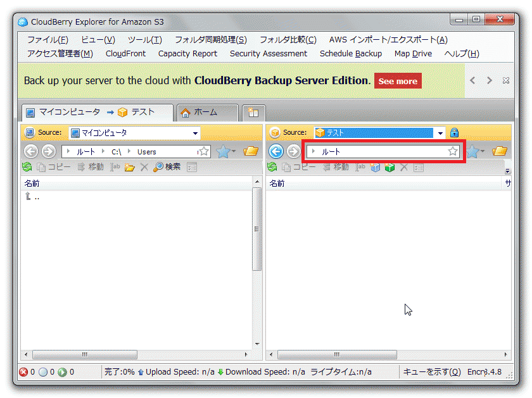Click 移動 move in the left pane

click(90, 167)
